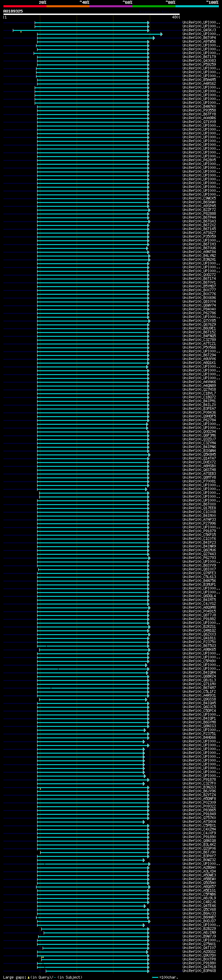Select the UniRef100_P82888 label
The width and height of the screenshot is (222, 980).
coord(199,213)
